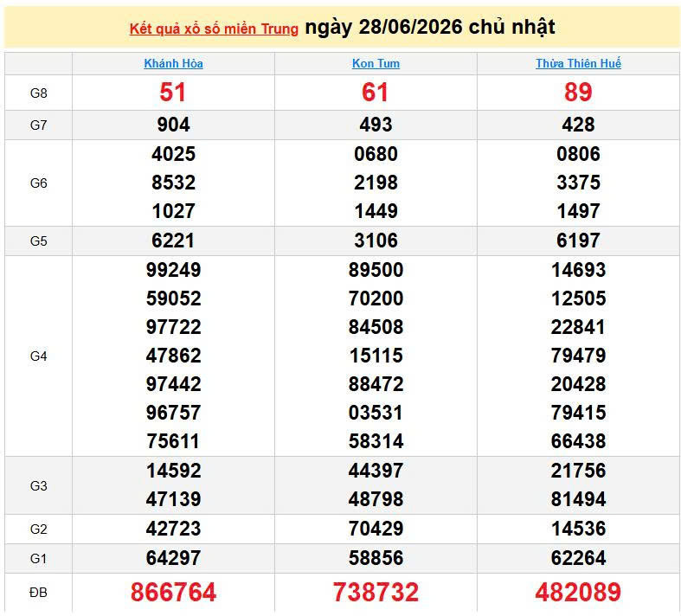Viewport: 681px width, 616px height.
Task: Click G6 number 3375
Action: pos(578,183)
